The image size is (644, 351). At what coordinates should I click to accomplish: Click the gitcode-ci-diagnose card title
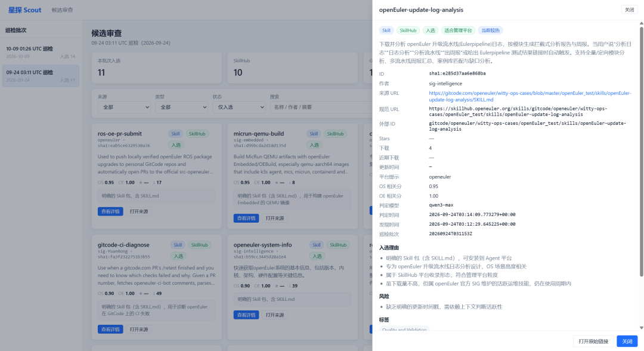(123, 245)
